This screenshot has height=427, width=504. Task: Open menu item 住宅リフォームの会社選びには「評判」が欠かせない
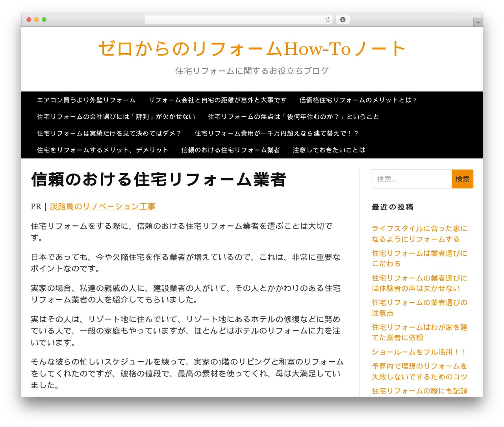(116, 117)
